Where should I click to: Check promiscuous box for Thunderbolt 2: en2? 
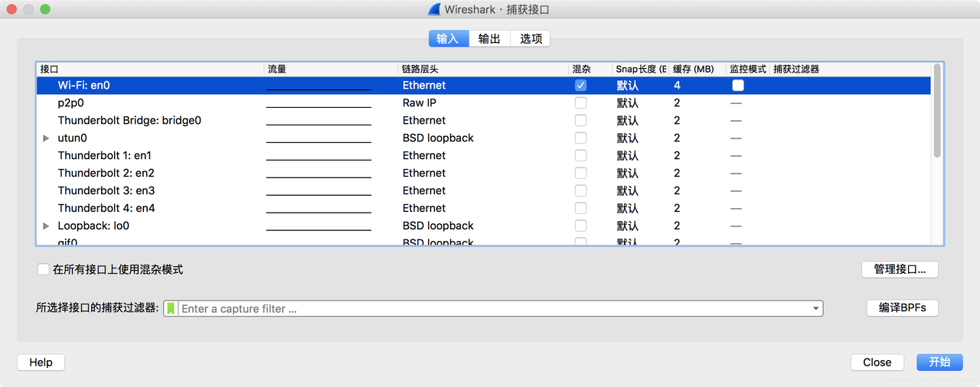[x=581, y=174]
